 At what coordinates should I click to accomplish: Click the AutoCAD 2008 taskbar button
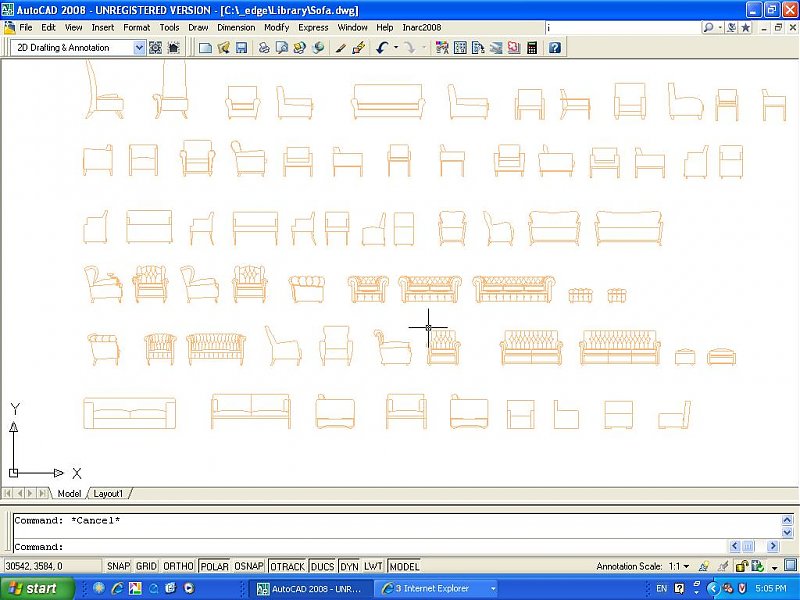click(x=311, y=589)
